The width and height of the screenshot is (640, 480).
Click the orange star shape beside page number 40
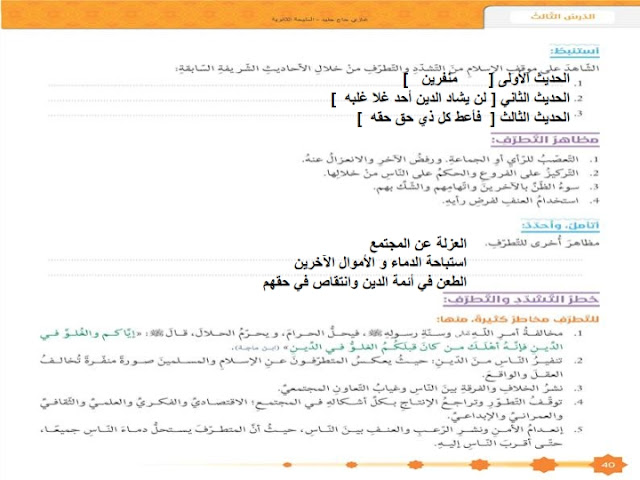543,464
